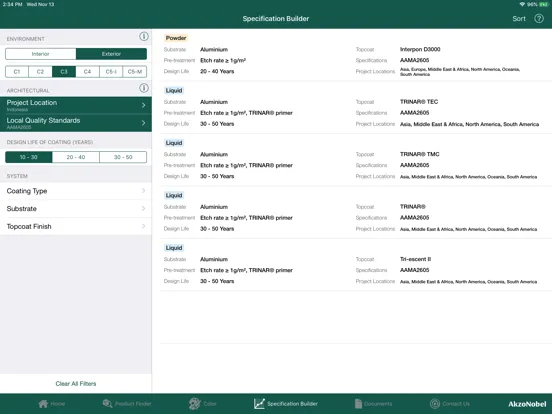The height and width of the screenshot is (414, 552).
Task: Open Local Quality Standards filter row
Action: (76, 123)
